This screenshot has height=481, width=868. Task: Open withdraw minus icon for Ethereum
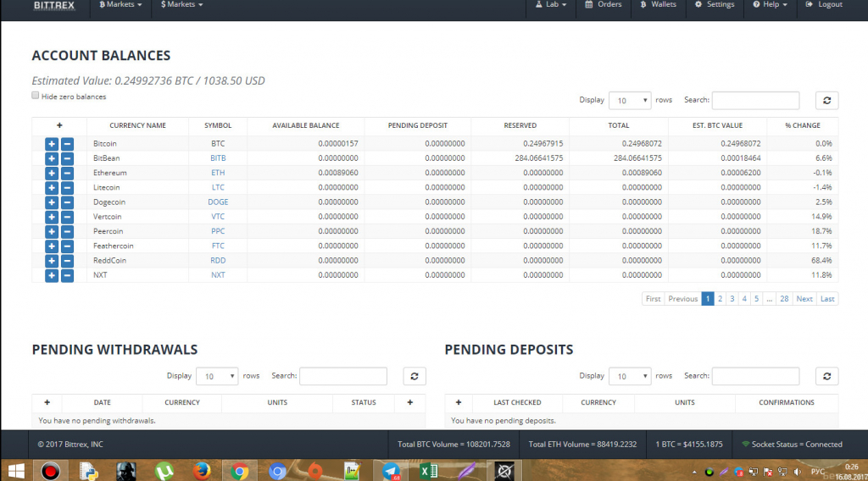point(67,173)
